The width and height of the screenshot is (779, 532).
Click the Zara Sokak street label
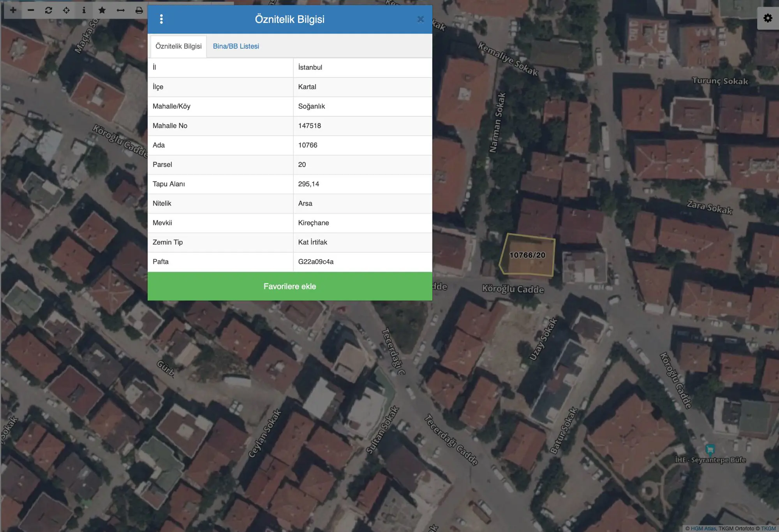pyautogui.click(x=710, y=207)
